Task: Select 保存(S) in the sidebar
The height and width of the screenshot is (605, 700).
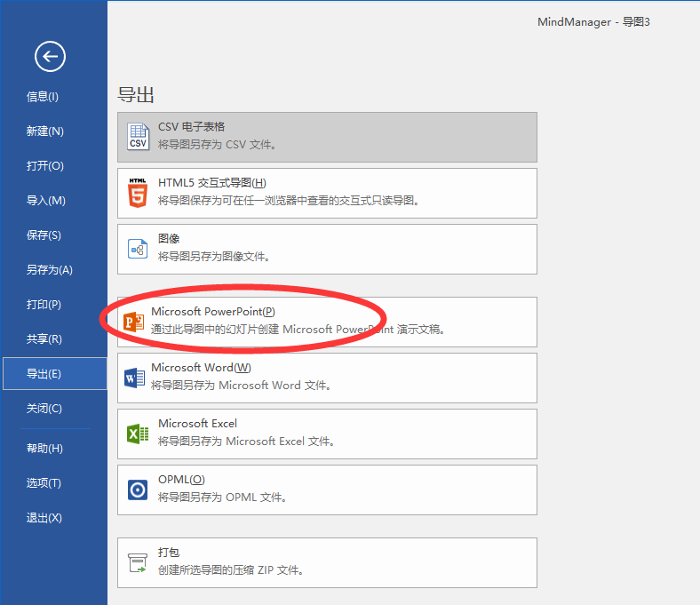Action: tap(44, 235)
